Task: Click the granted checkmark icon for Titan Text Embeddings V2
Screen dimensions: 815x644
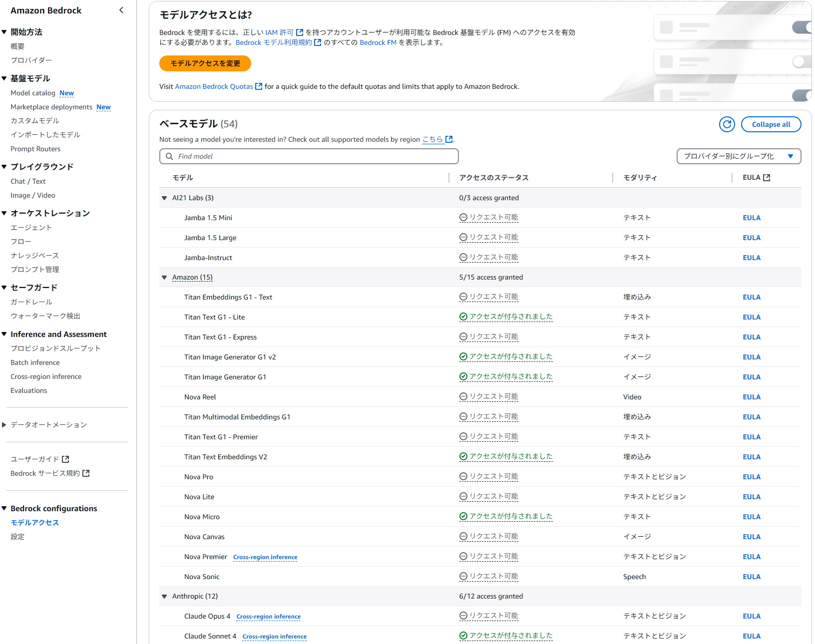Action: pyautogui.click(x=463, y=456)
